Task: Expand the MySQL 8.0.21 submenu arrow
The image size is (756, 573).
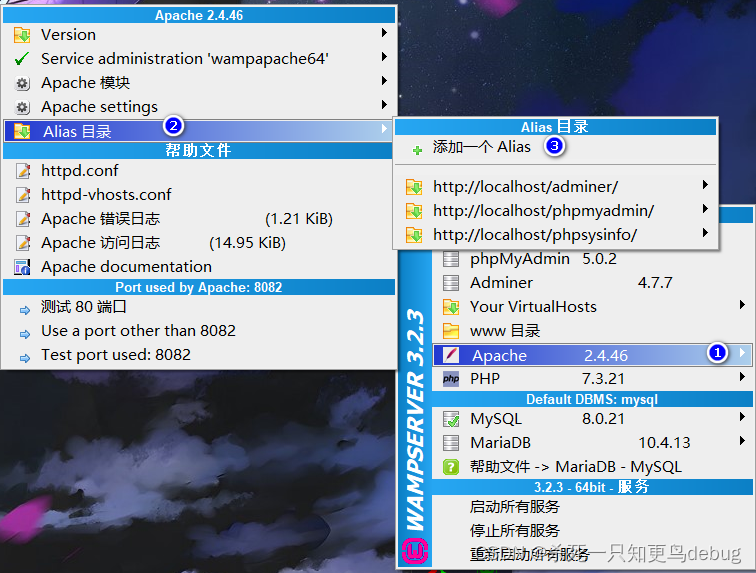Action: click(x=742, y=417)
